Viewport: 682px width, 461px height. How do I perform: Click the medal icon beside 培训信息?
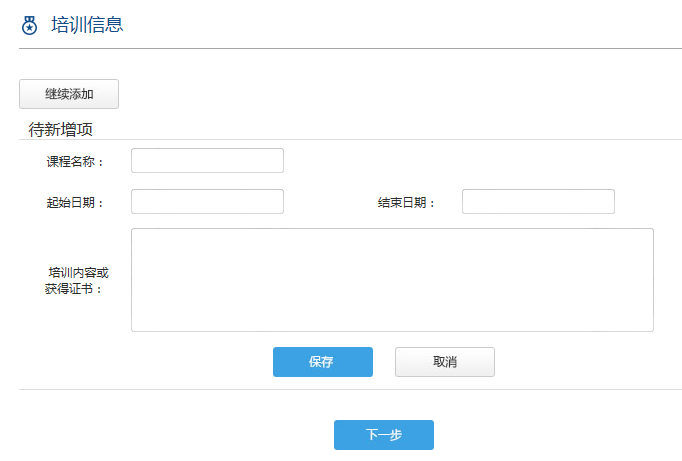[29, 25]
